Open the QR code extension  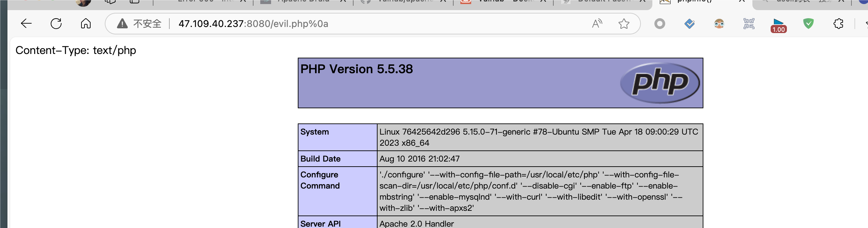pos(749,24)
